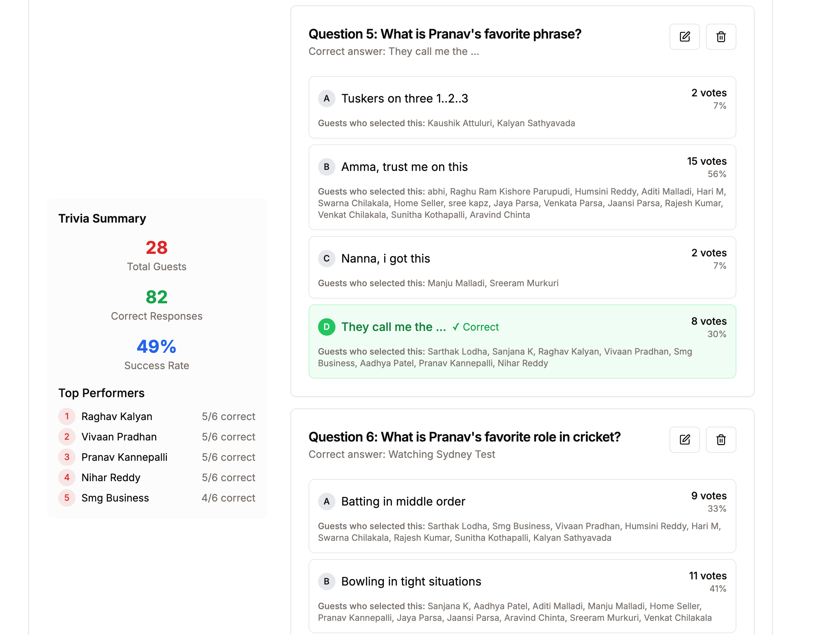Click the delete trash icon for Question 5

(x=721, y=37)
